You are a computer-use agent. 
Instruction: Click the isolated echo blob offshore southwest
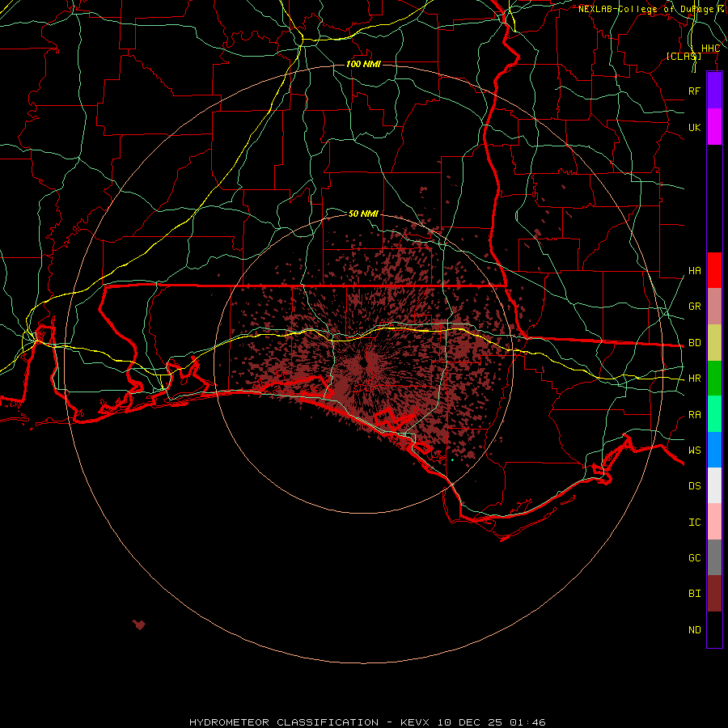(x=139, y=624)
